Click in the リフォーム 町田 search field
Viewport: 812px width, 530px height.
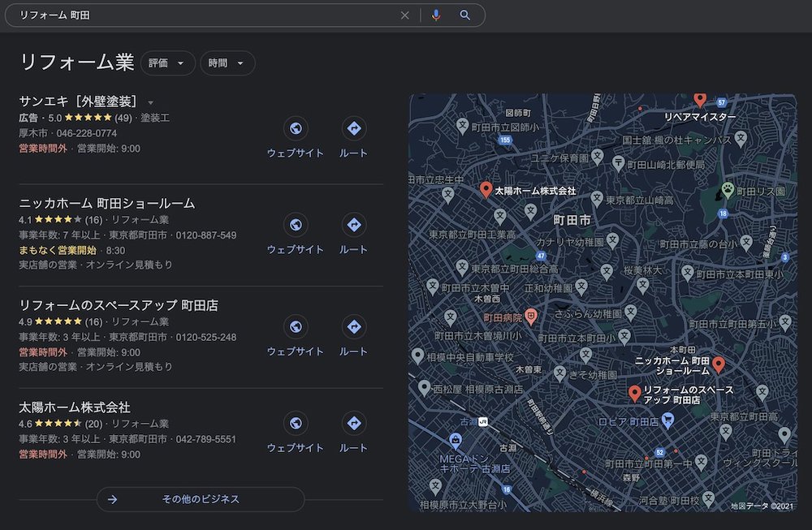203,15
